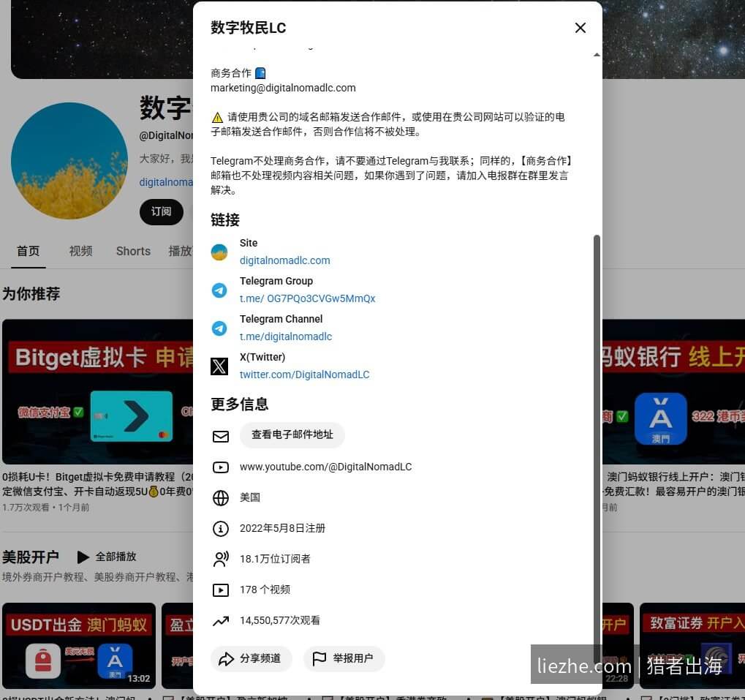Click the info icon beside registration date

coord(221,528)
